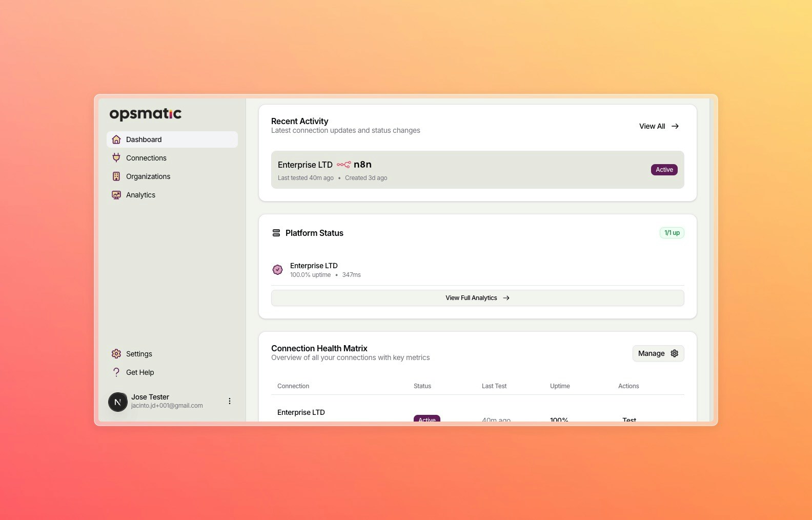Click 'Last tested 40m ago' text
812x520 pixels.
click(306, 178)
